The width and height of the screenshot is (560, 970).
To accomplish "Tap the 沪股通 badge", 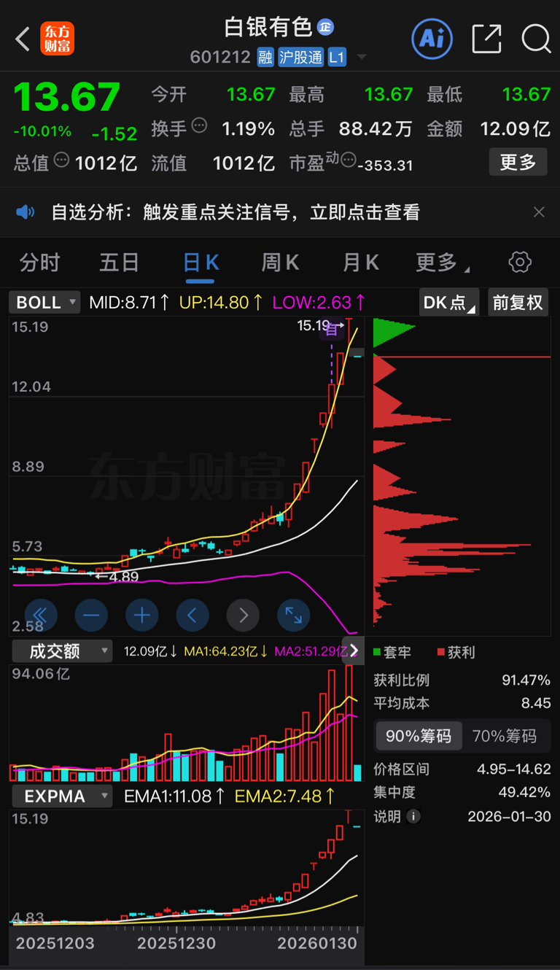I will point(300,57).
